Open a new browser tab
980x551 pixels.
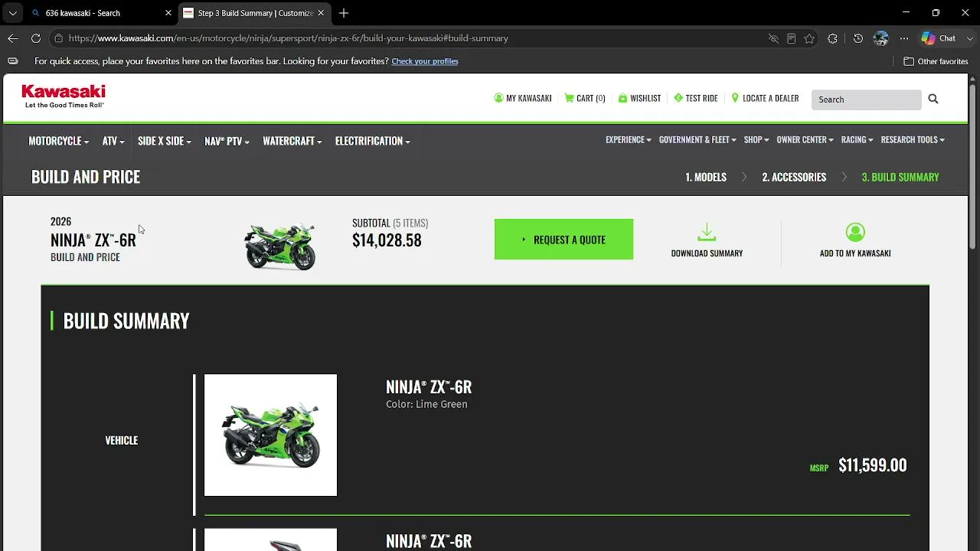pyautogui.click(x=344, y=13)
